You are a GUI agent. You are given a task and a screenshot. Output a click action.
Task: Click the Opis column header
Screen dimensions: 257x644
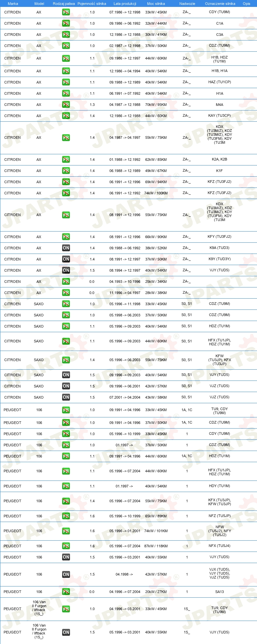pyautogui.click(x=246, y=4)
